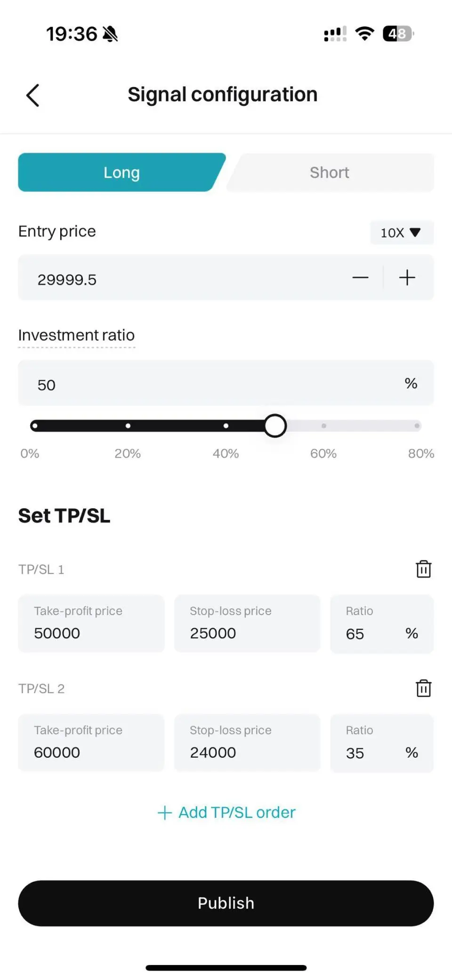The image size is (452, 980).
Task: Increase entry price with plus icon
Action: click(407, 278)
